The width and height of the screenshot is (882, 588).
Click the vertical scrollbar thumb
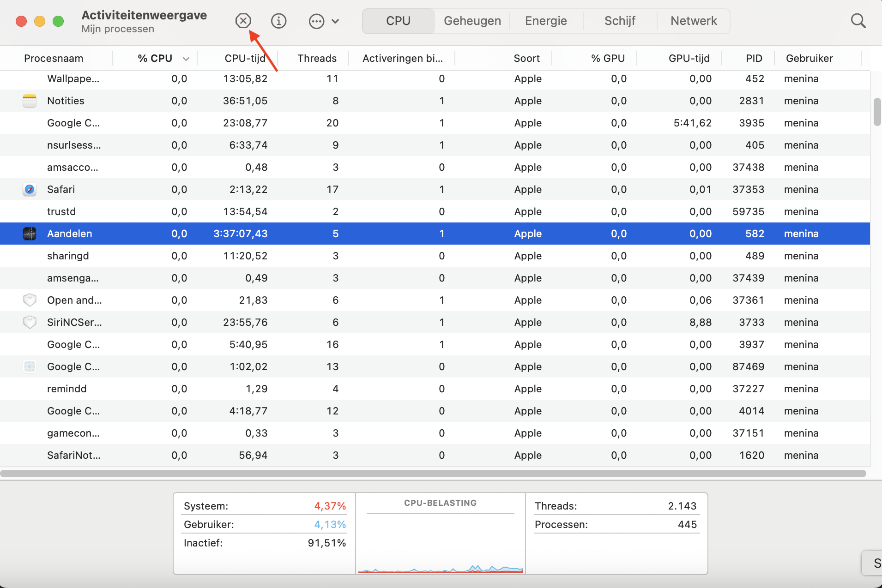pos(877,112)
